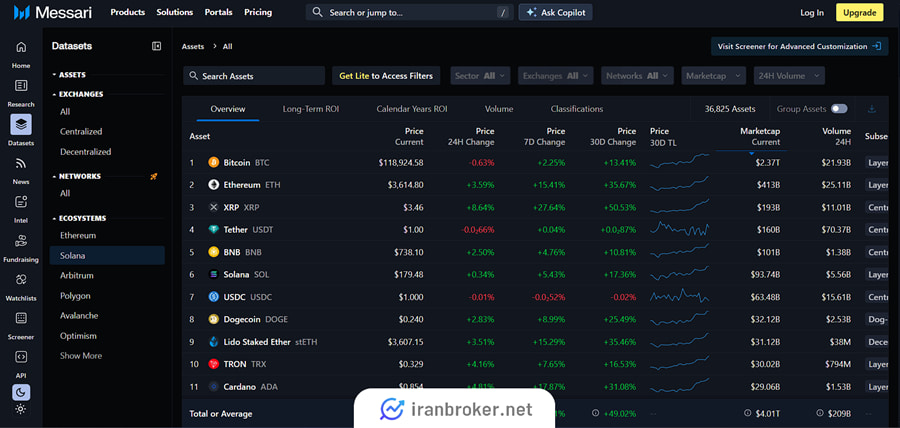The width and height of the screenshot is (900, 428).
Task: Switch to the Volume tab
Action: (499, 109)
